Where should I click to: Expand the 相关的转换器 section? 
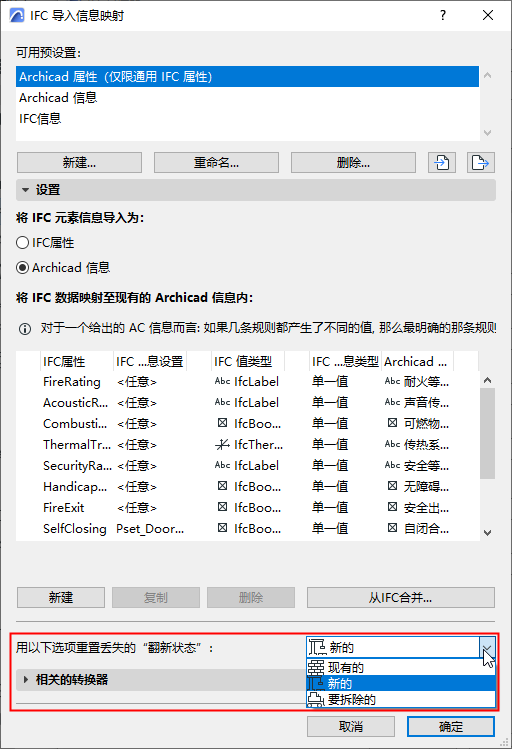pos(26,679)
